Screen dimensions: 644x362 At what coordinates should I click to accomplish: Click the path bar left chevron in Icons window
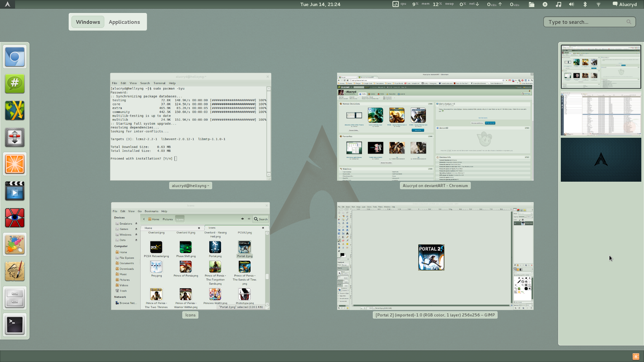144,219
